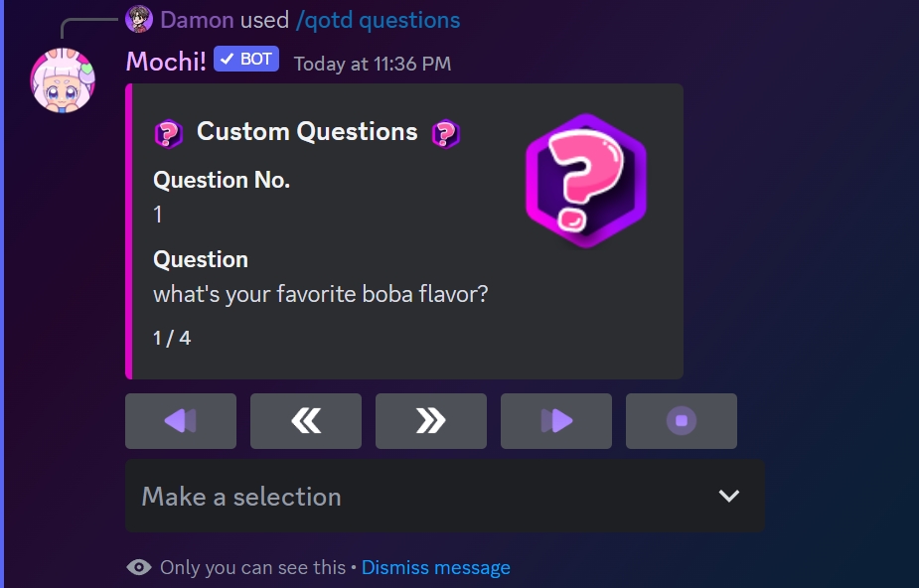Click the Mochi! username

(166, 61)
